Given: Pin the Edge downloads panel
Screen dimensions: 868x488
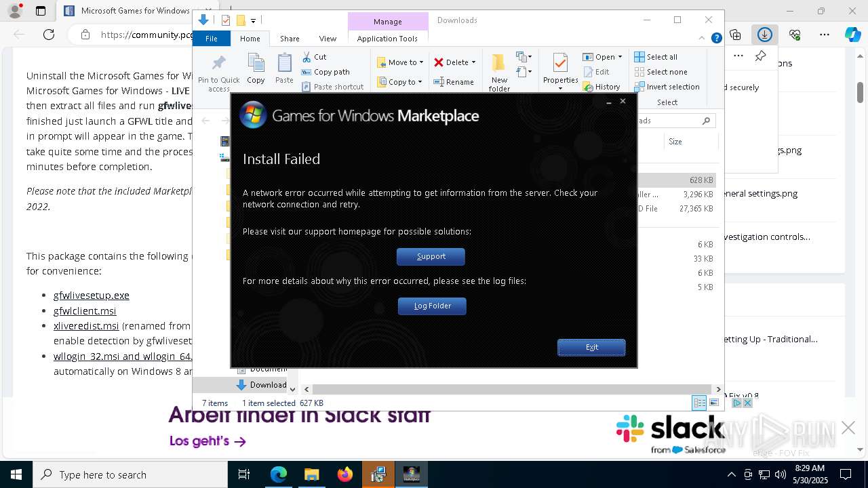Looking at the screenshot, I should [760, 56].
